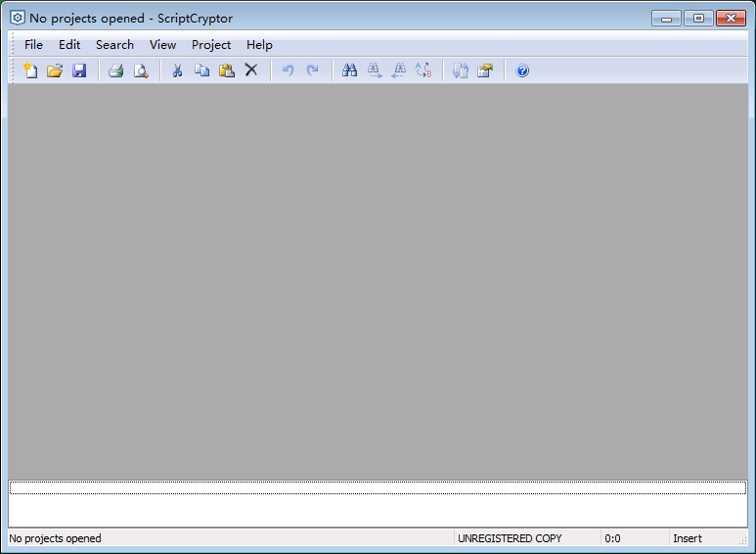The height and width of the screenshot is (554, 756).
Task: Click the dotted output message row
Action: (378, 487)
